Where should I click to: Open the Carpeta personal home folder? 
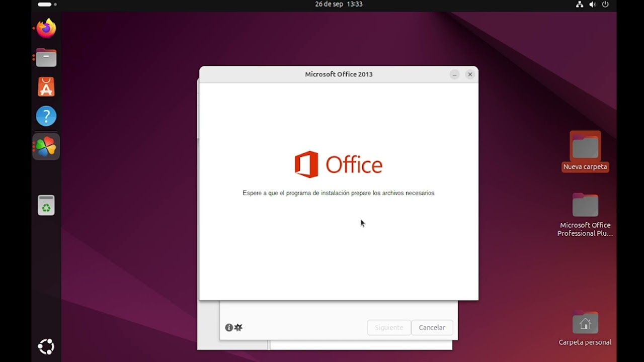coord(585,329)
